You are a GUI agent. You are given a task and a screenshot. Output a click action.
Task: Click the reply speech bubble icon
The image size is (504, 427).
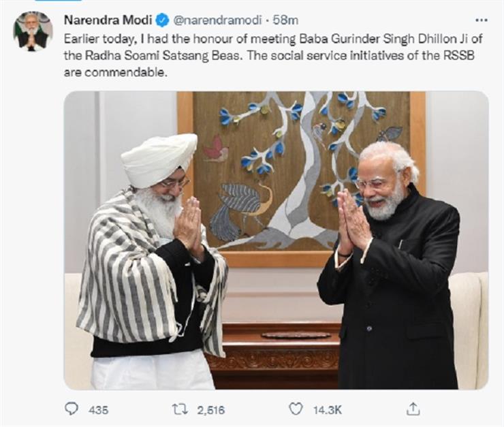pyautogui.click(x=72, y=409)
